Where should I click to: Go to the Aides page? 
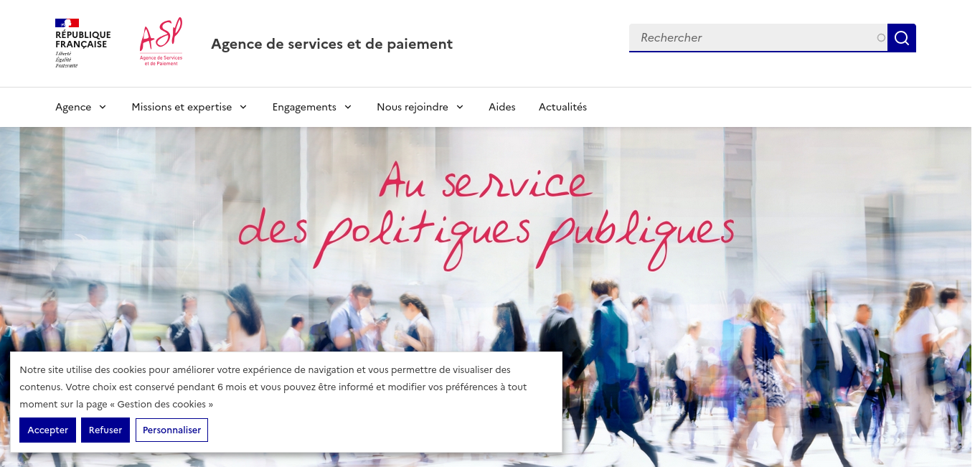pos(502,107)
